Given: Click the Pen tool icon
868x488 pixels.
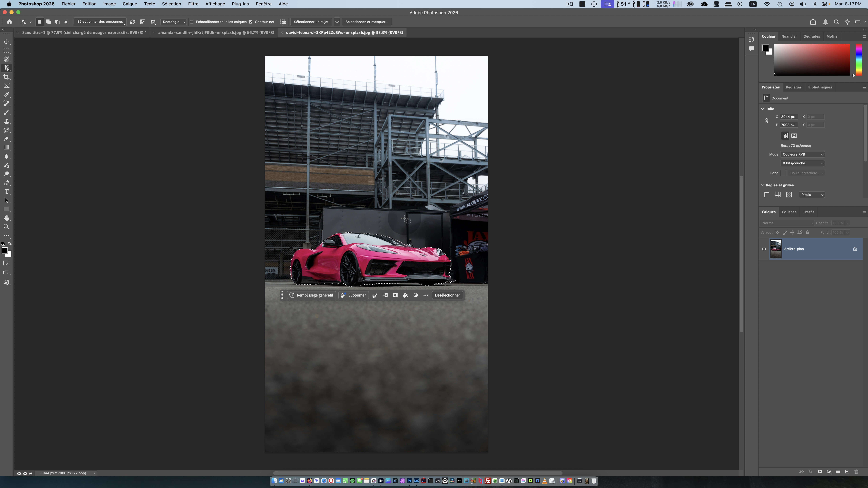Looking at the screenshot, I should click(6, 183).
